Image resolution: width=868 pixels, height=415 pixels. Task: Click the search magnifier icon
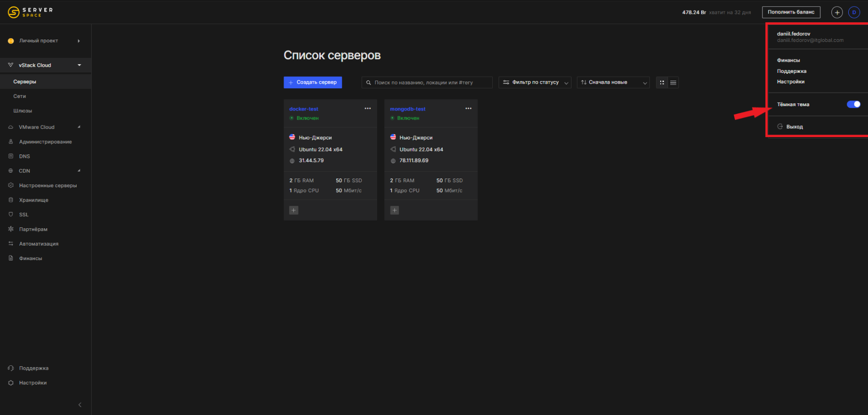click(369, 83)
